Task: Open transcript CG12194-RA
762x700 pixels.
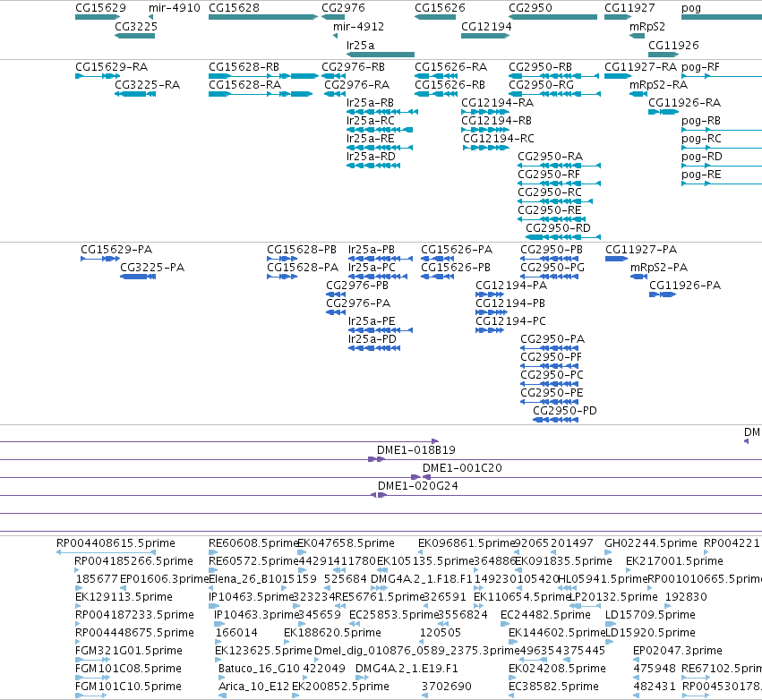Action: tap(497, 103)
